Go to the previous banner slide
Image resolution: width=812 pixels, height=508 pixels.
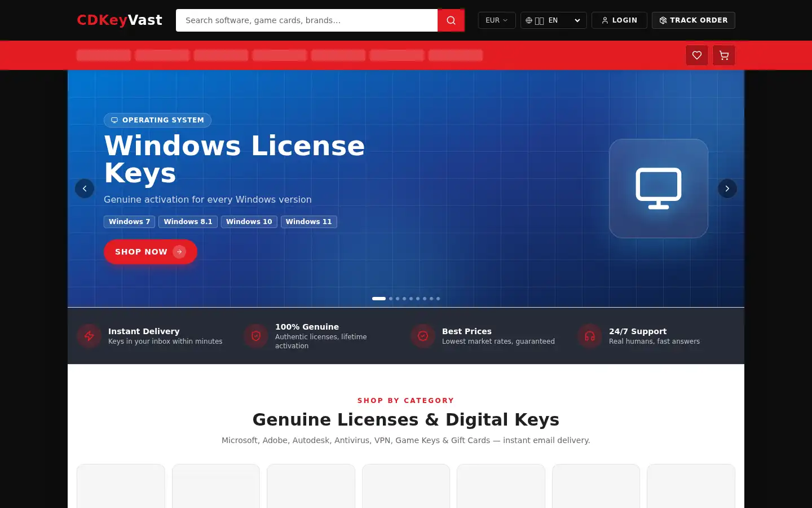pos(85,189)
